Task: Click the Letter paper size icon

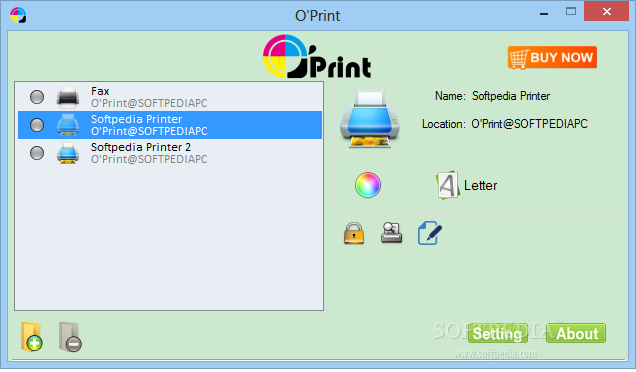Action: 448,185
